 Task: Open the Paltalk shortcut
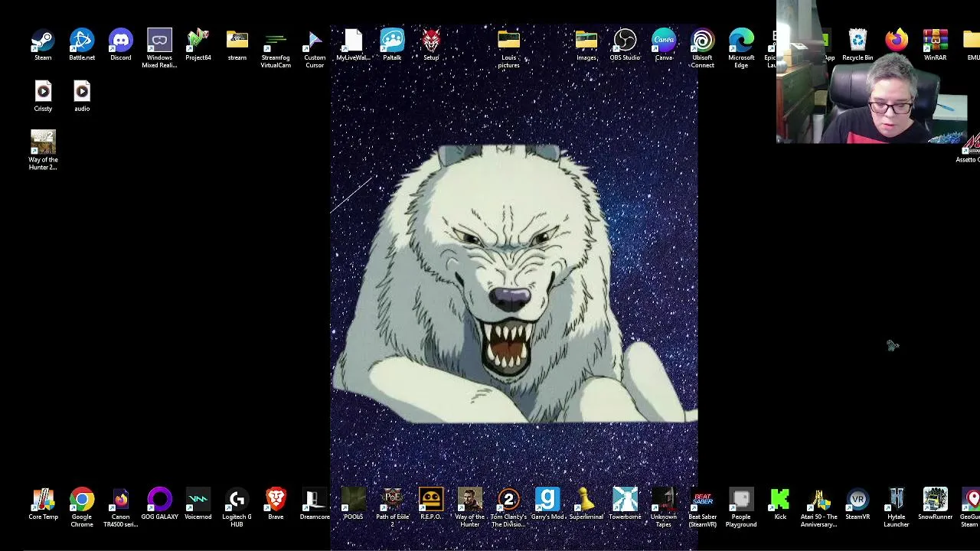pyautogui.click(x=392, y=41)
